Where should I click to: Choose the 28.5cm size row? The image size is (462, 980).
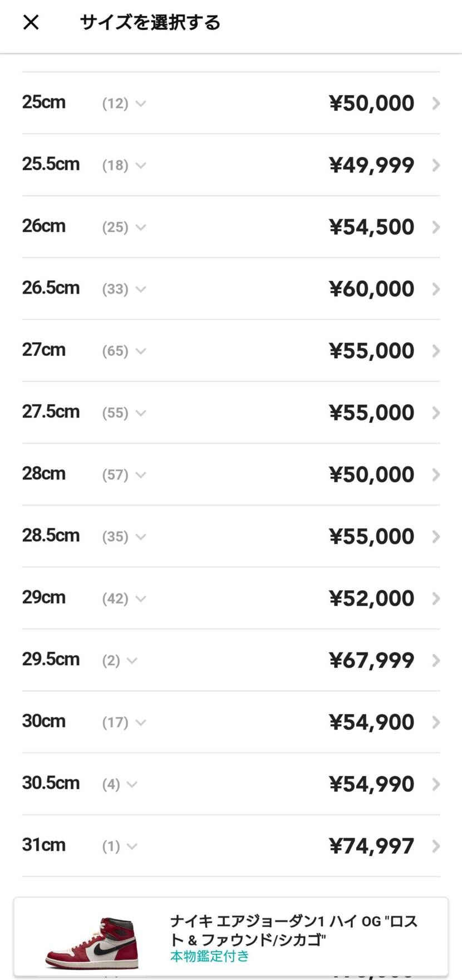[231, 537]
